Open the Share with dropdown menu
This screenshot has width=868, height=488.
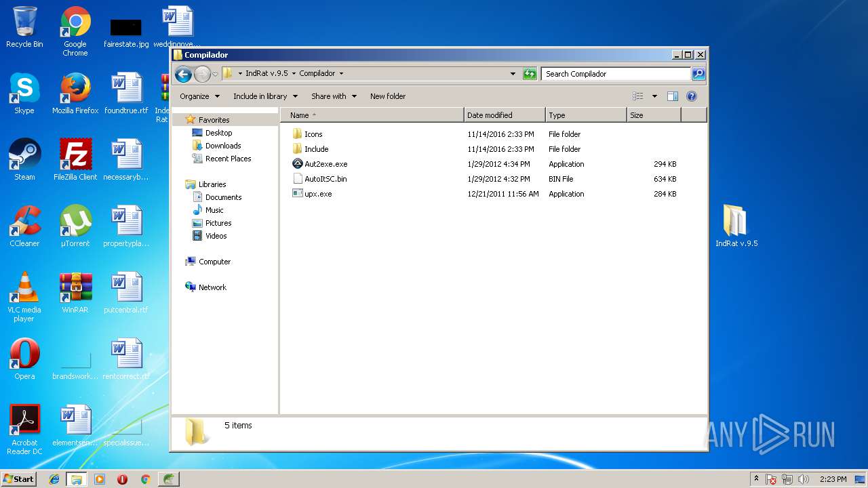(x=334, y=96)
